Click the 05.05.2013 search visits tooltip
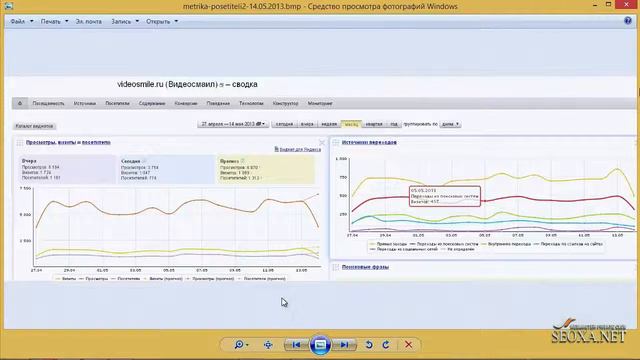 tap(445, 196)
